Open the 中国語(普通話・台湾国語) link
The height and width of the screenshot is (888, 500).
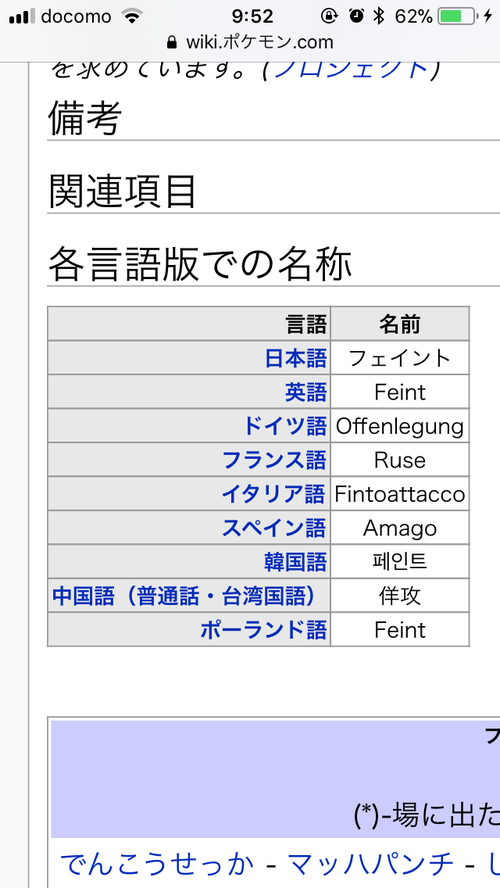(x=184, y=596)
